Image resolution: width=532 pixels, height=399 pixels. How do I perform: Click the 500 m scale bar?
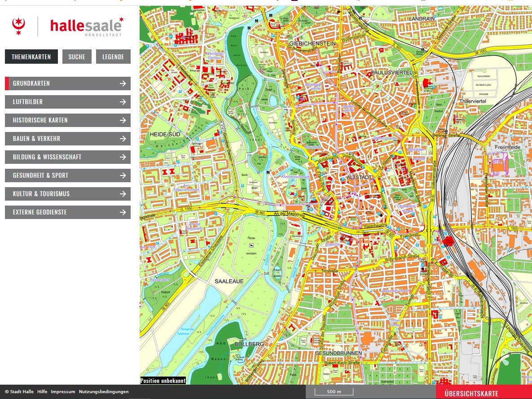pyautogui.click(x=334, y=392)
